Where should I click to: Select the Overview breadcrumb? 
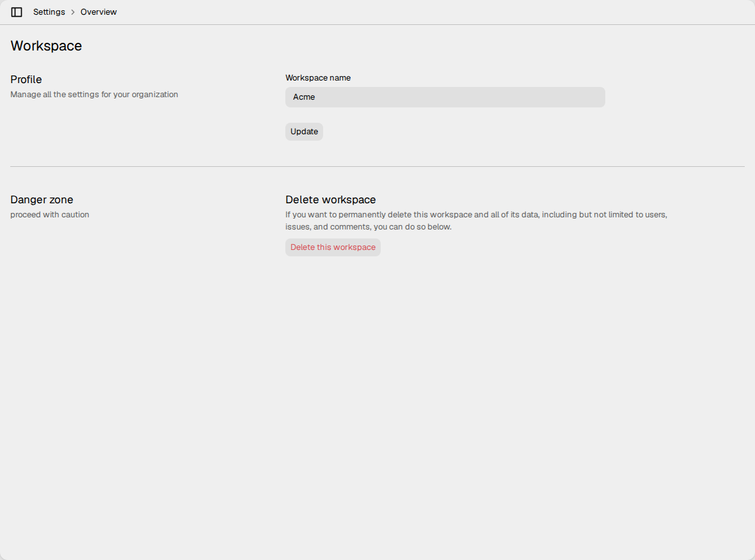(x=99, y=12)
